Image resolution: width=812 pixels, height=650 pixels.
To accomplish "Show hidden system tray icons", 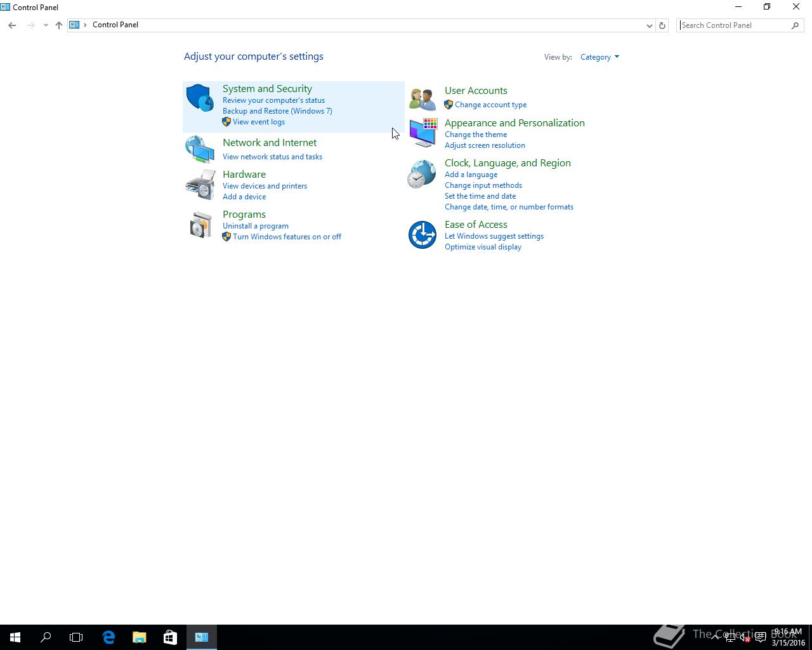I will pos(715,637).
